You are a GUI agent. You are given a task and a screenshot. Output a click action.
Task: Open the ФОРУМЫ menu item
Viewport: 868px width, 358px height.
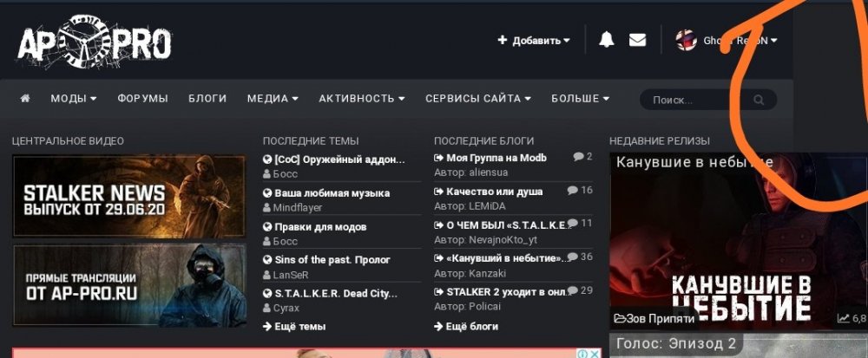[142, 99]
